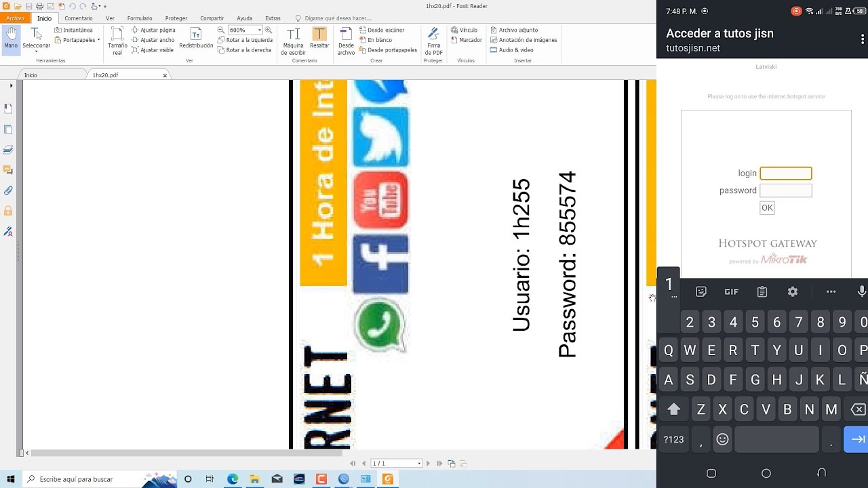Insert Archivo adjunto attachment

point(514,30)
